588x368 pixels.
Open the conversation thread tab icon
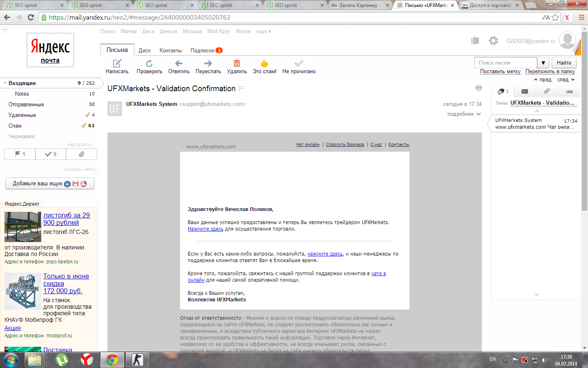pos(503,92)
